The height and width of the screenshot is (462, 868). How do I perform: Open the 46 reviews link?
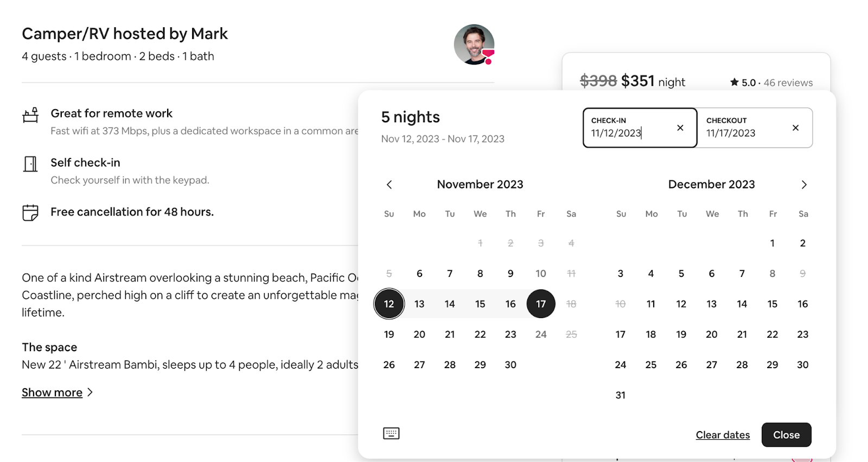click(788, 83)
